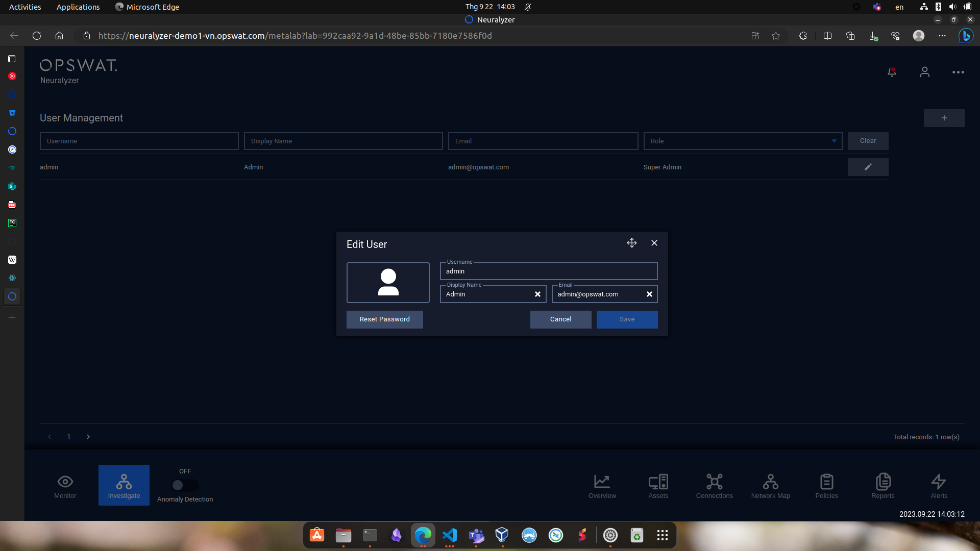This screenshot has width=980, height=551.
Task: Click the OPSWAT Neuralyzer logo
Action: [x=79, y=71]
